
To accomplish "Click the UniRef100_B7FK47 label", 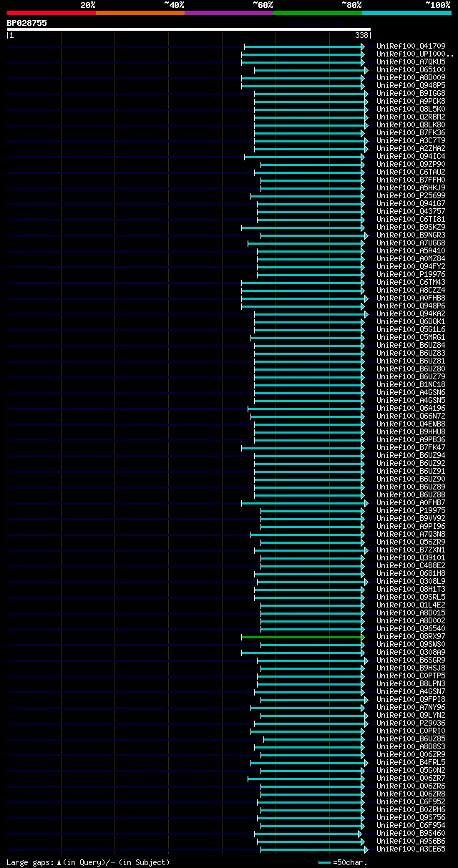I will (x=411, y=448).
